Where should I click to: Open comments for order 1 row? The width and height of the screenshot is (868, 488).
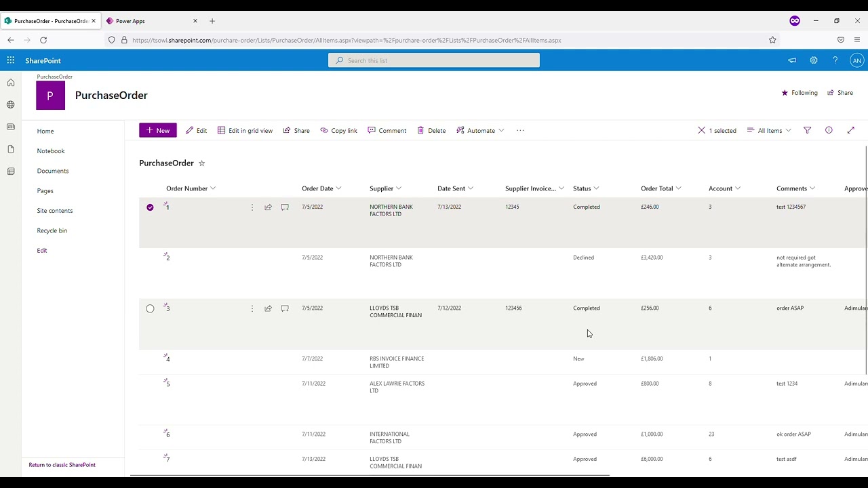(285, 207)
